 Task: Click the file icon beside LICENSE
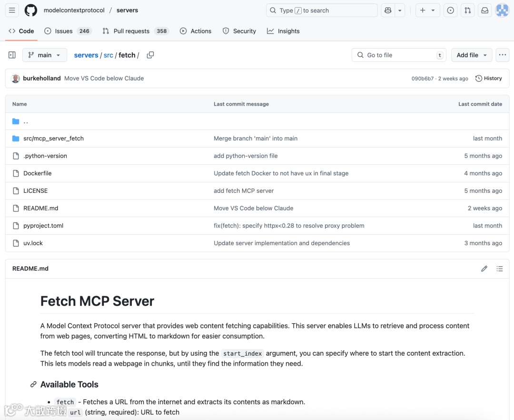pyautogui.click(x=16, y=190)
